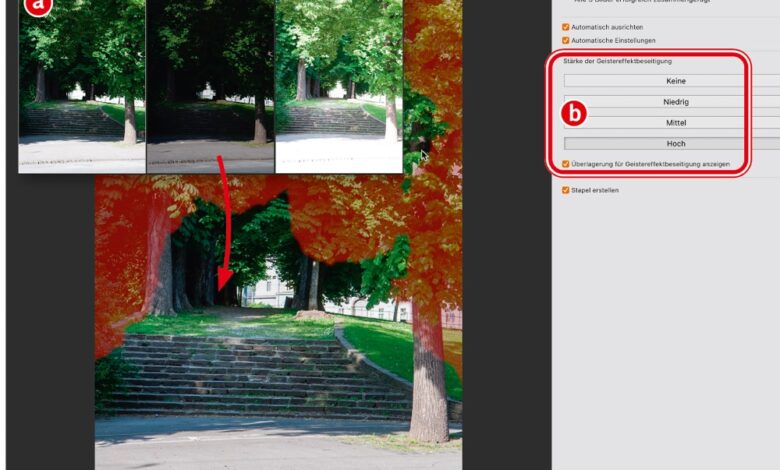Viewport: 780px width, 470px height.
Task: Select Hoch deghosting strength
Action: pyautogui.click(x=672, y=143)
